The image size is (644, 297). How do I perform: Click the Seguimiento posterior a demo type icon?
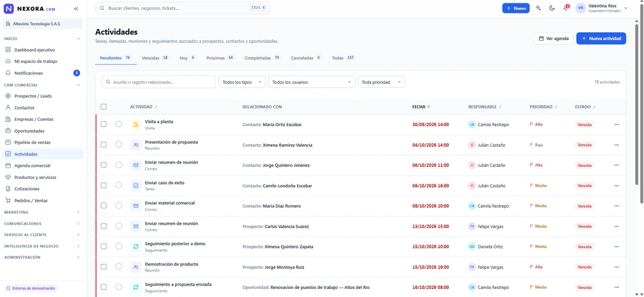point(136,247)
